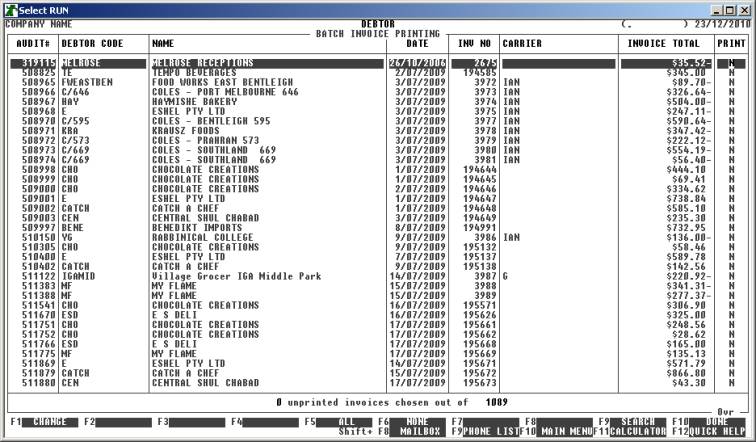Click carrier G on IGAMID row
The height and width of the screenshot is (442, 756).
click(505, 276)
